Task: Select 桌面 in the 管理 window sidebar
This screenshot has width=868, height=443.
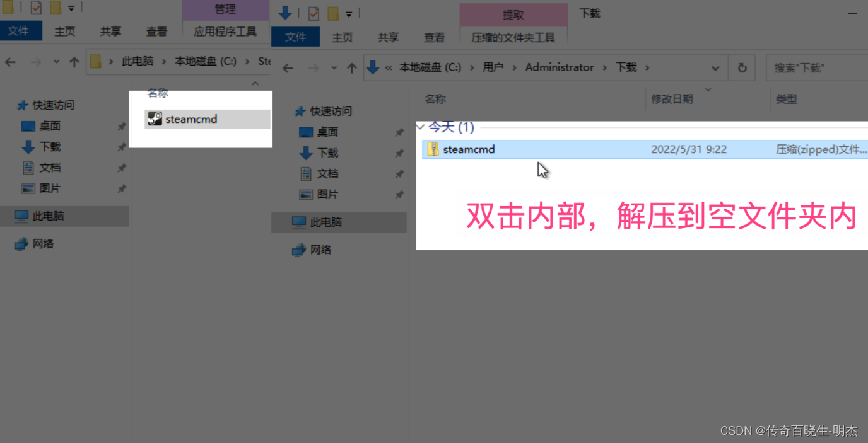Action: pos(50,126)
